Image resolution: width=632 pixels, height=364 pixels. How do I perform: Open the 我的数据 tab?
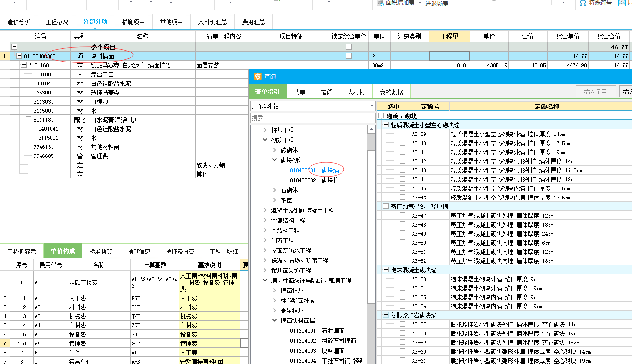(391, 92)
